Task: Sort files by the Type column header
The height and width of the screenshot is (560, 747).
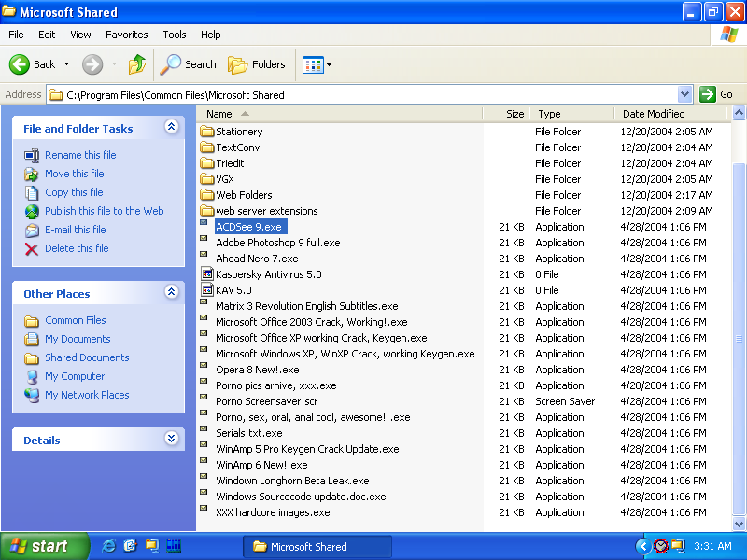Action: pyautogui.click(x=571, y=114)
